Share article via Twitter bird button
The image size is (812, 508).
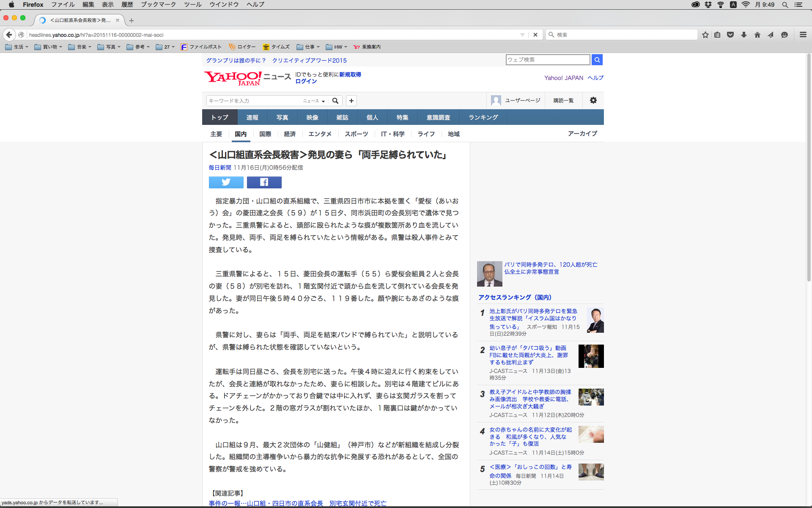(x=226, y=182)
